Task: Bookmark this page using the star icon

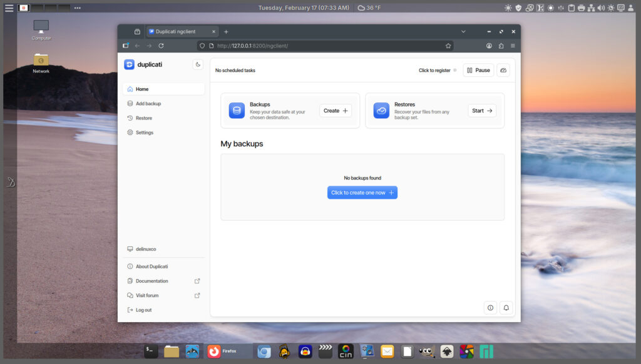Action: click(448, 46)
